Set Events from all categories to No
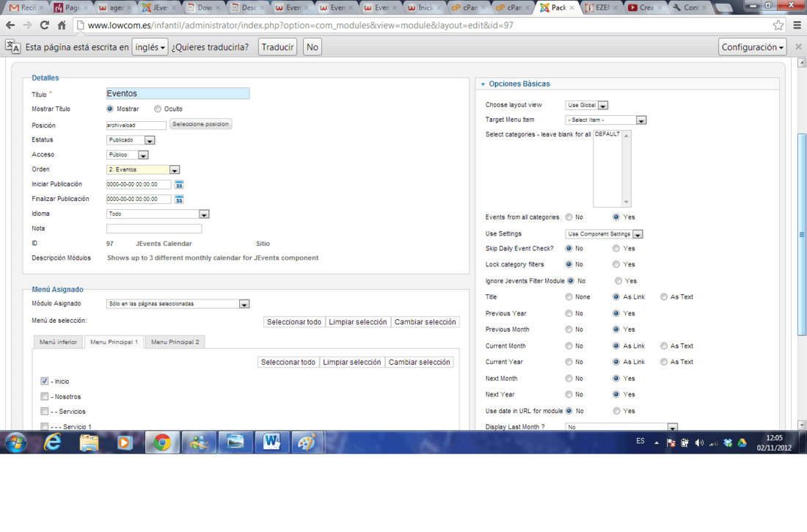The image size is (807, 532). click(x=569, y=216)
